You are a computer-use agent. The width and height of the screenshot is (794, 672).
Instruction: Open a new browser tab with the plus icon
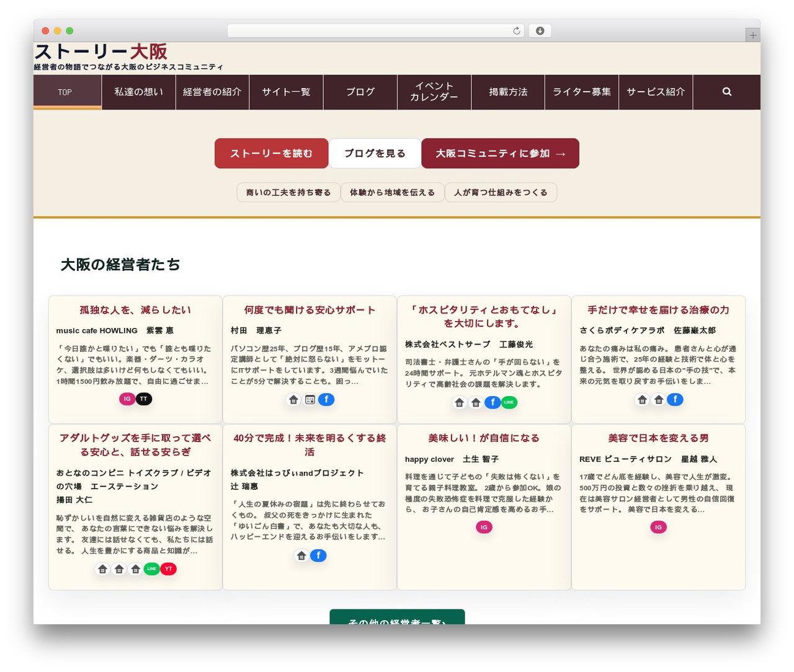point(753,35)
